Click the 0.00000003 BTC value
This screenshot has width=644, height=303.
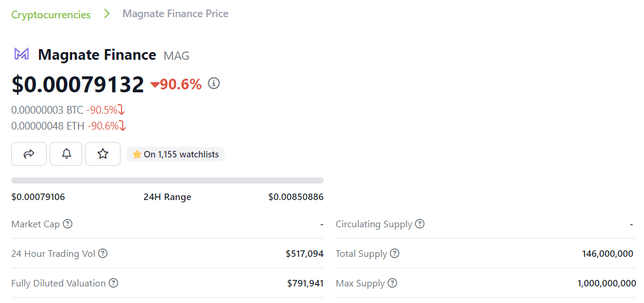pyautogui.click(x=47, y=110)
